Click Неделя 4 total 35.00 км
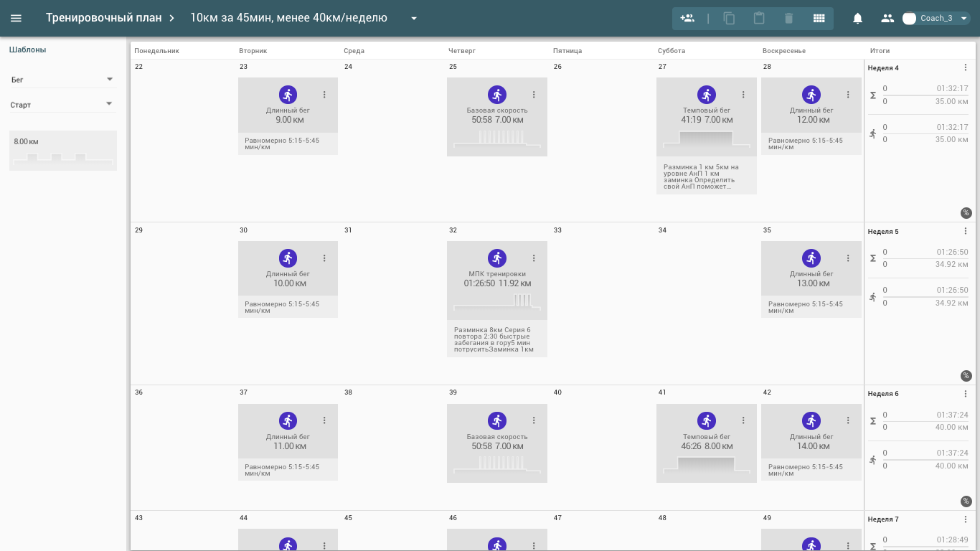This screenshot has width=980, height=551. (951, 101)
